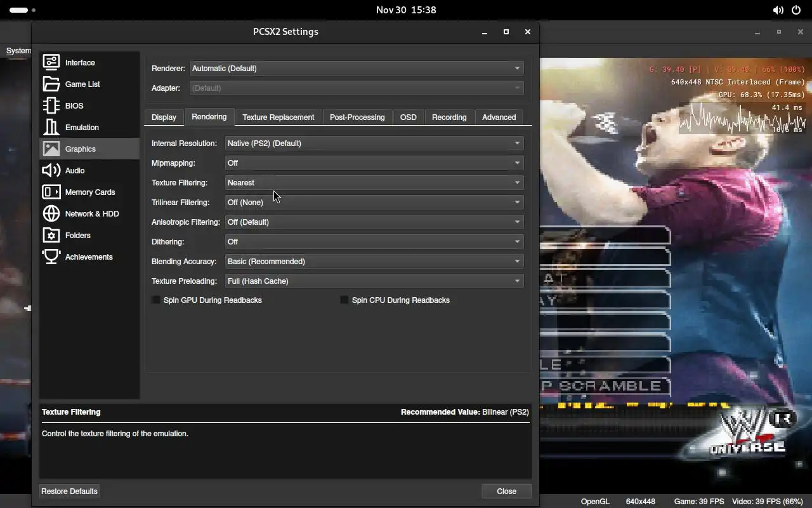
Task: Click the Game List folder icon
Action: coord(51,84)
